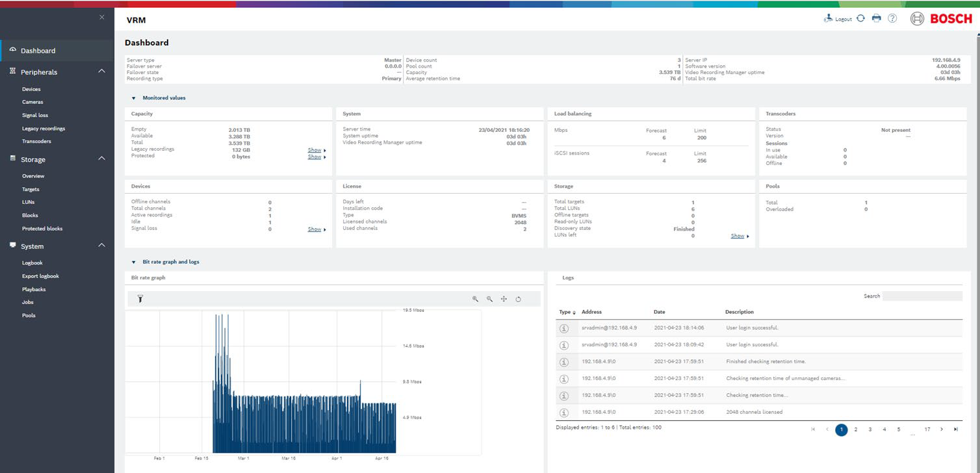Viewport: 980px width, 473px height.
Task: Go to first page of logs
Action: (x=813, y=429)
